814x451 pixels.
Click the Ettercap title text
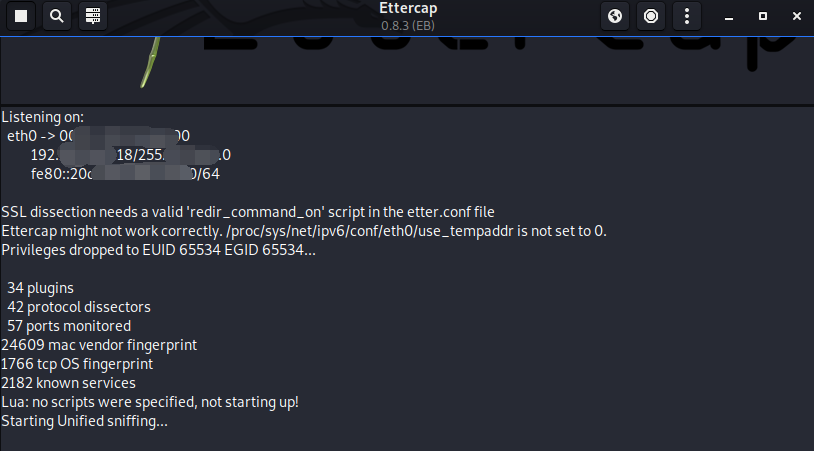(x=408, y=9)
